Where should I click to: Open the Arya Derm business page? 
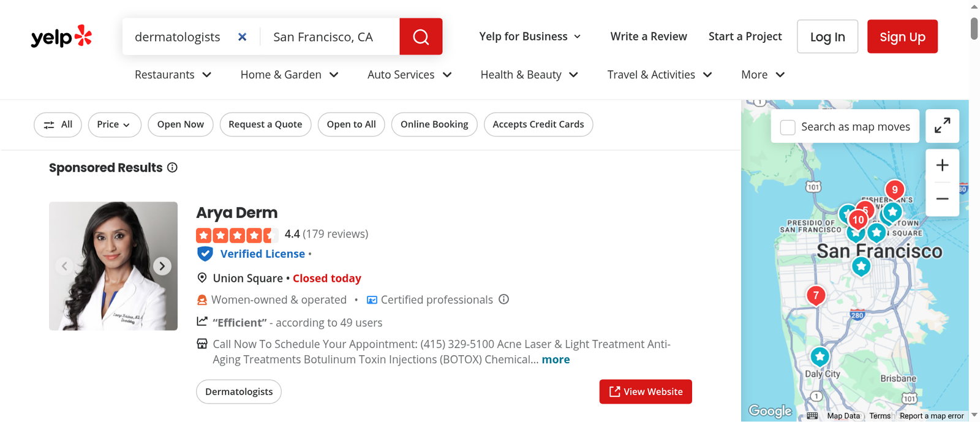236,213
